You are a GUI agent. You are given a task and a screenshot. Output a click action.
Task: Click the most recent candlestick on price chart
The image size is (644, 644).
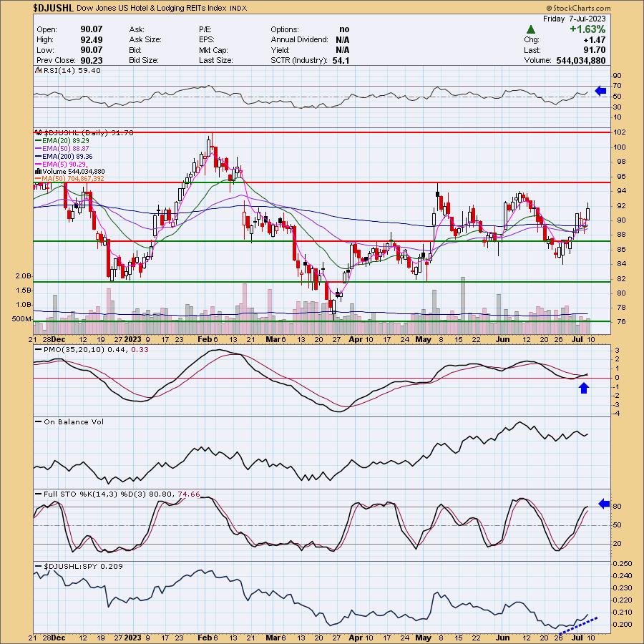coord(588,213)
